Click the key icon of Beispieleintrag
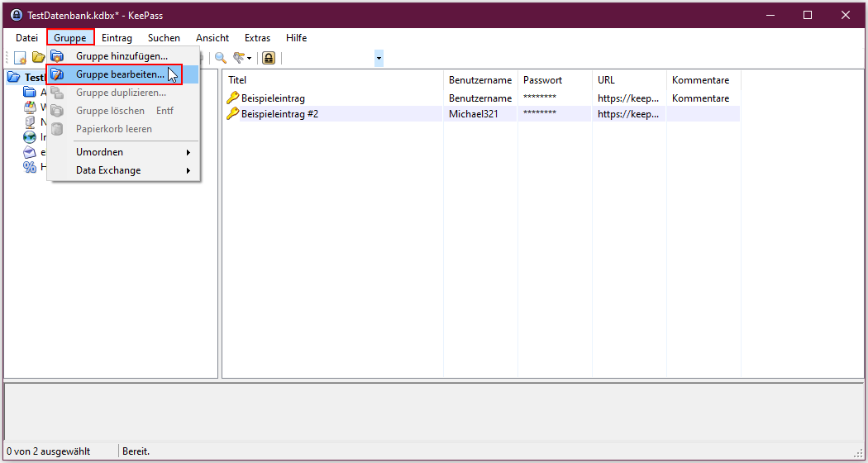Viewport: 868px width, 463px height. 233,98
